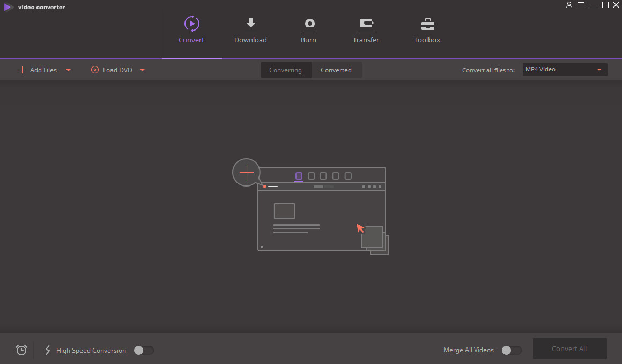Open the Convert section icon
This screenshot has width=622, height=364.
[191, 24]
